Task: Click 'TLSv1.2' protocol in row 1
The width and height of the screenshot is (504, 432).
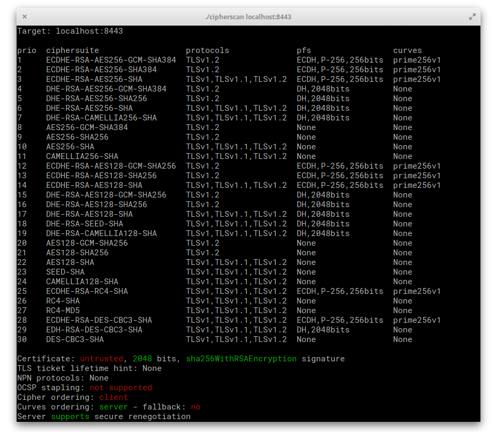Action: tap(203, 60)
